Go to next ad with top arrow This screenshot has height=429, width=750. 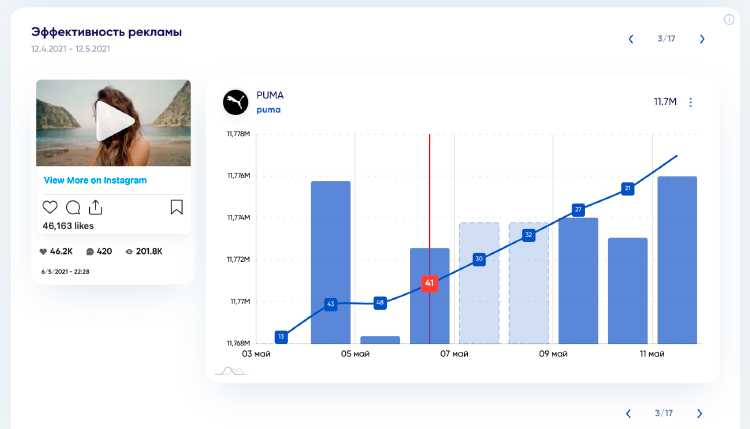tap(702, 39)
